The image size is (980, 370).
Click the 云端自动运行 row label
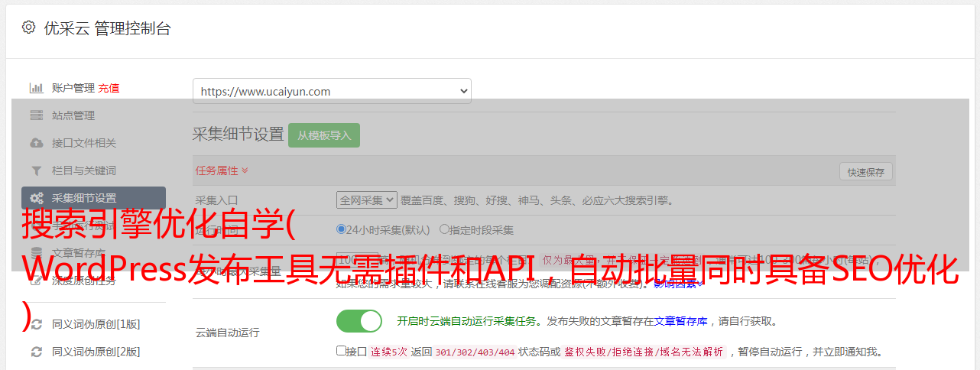pyautogui.click(x=228, y=333)
